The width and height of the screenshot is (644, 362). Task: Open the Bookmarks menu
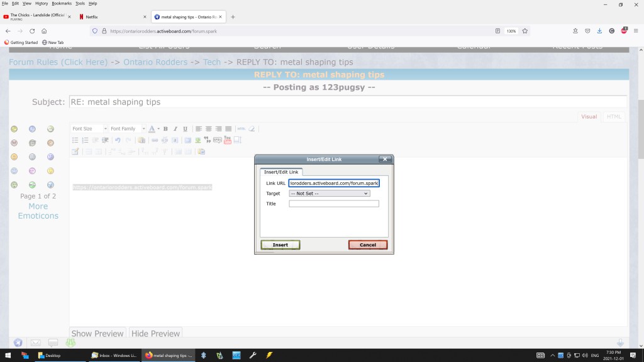tap(61, 3)
